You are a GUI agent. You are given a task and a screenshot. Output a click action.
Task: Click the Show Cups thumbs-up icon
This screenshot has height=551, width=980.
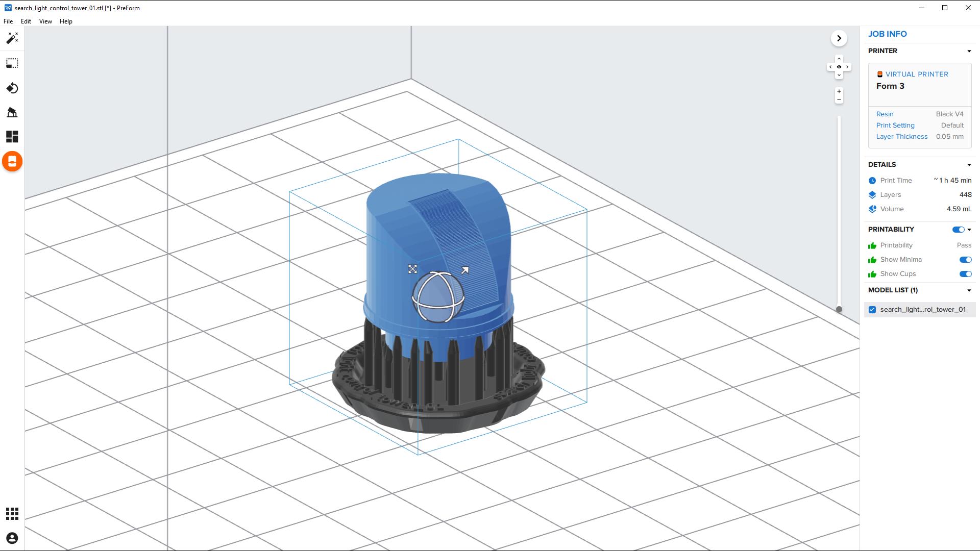(x=872, y=274)
